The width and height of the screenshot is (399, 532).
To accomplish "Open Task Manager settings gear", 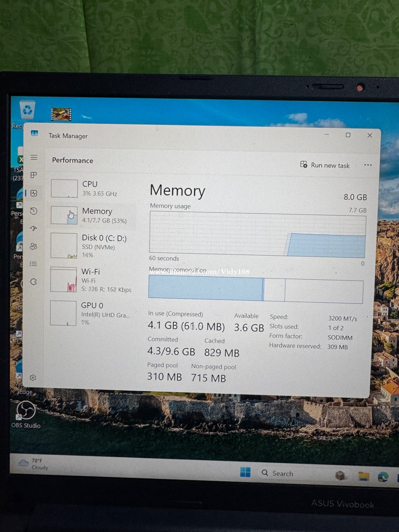I will (33, 377).
